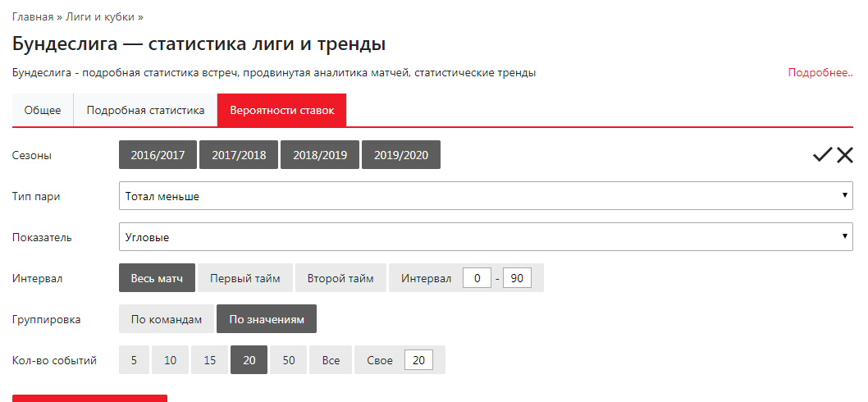Select Все for event count
868x402 pixels.
pos(331,360)
